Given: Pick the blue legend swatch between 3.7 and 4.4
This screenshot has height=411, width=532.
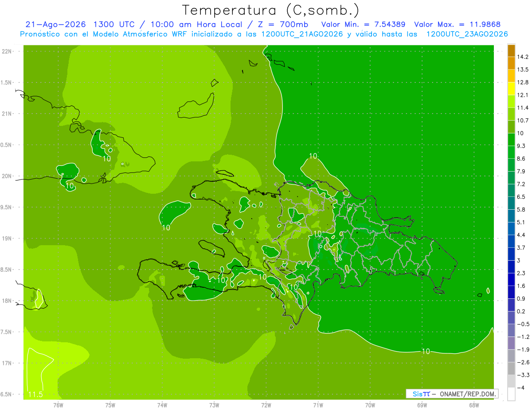Looking at the screenshot, I should click(511, 241).
